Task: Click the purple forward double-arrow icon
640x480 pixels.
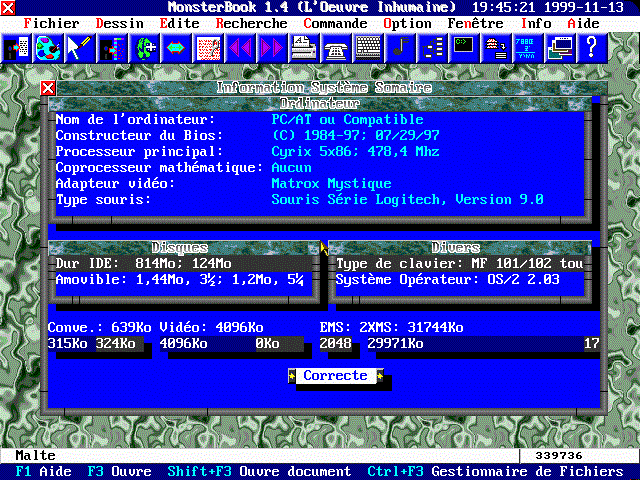Action: pyautogui.click(x=272, y=48)
